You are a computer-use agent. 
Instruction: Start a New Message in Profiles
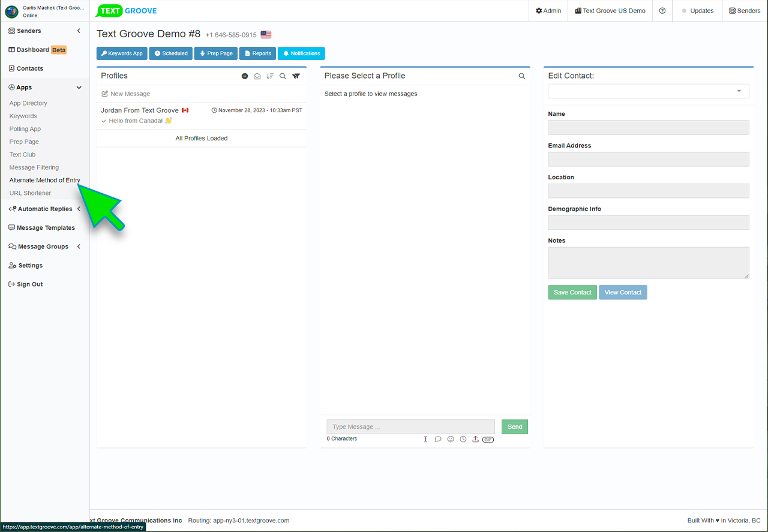[x=126, y=94]
